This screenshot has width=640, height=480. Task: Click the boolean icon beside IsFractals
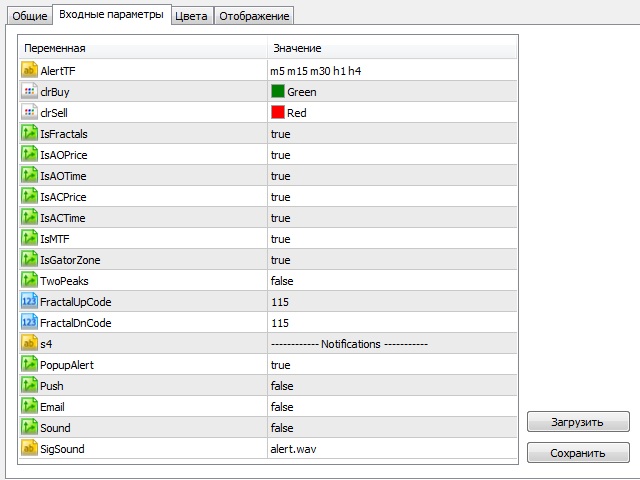tap(29, 133)
